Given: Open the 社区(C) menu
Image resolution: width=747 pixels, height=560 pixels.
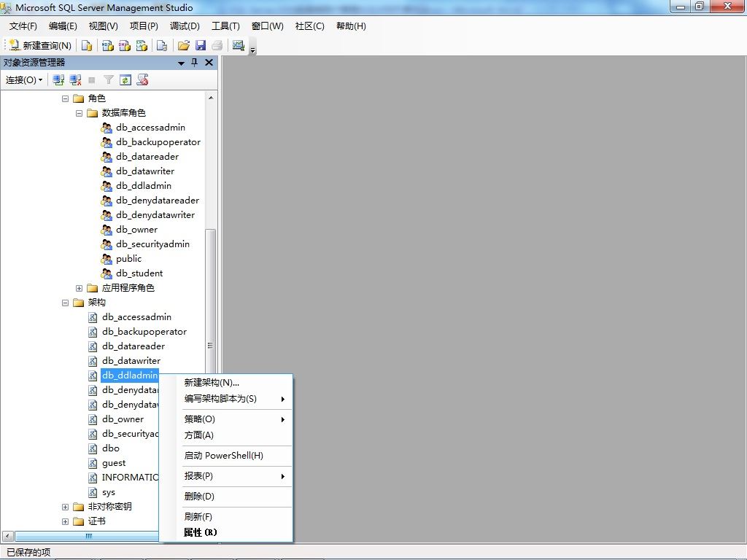Looking at the screenshot, I should pos(309,26).
